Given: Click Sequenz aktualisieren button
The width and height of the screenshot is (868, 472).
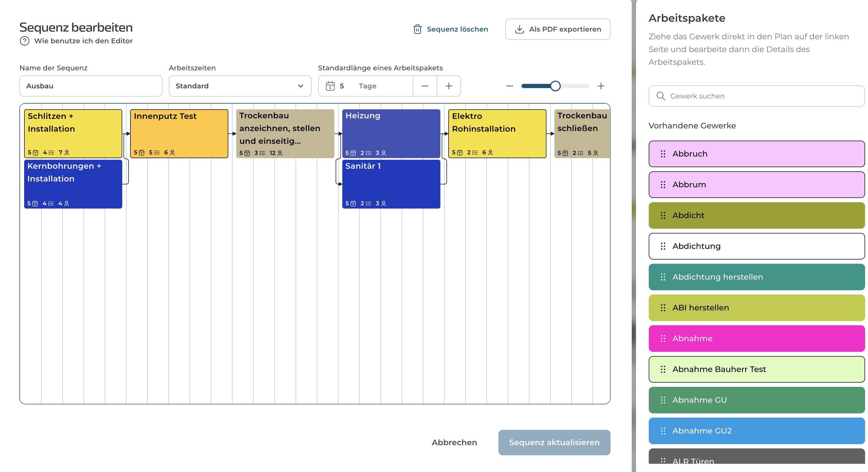Looking at the screenshot, I should pyautogui.click(x=554, y=442).
